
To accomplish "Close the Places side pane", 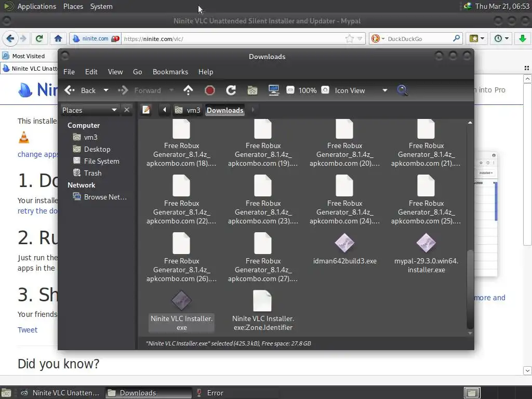I will click(x=127, y=110).
